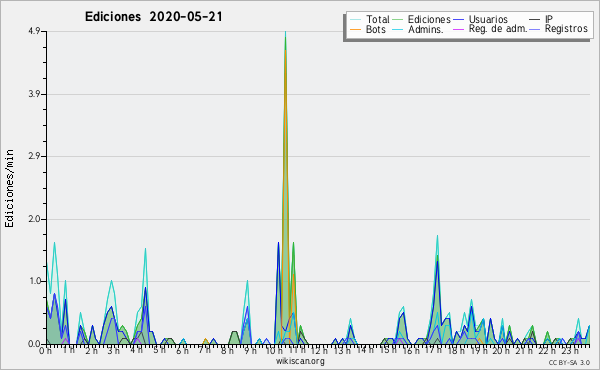Image resolution: width=600 pixels, height=370 pixels.
Task: Click the chart title 'Ediciones 2020-05-21'
Action: tap(153, 17)
